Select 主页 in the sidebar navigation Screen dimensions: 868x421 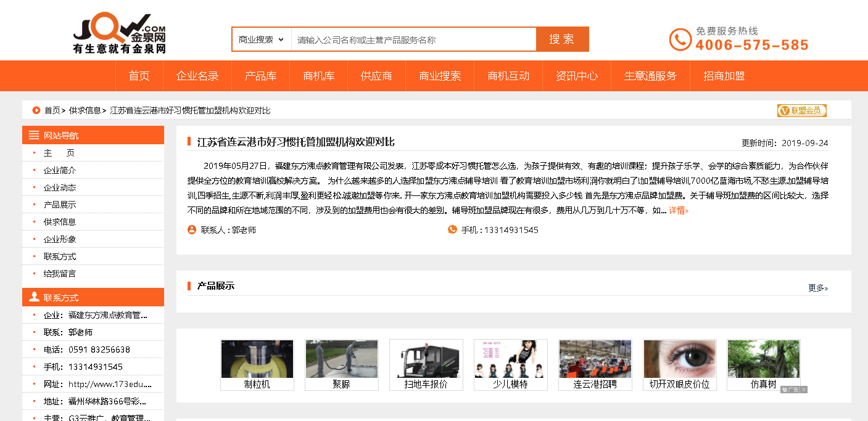59,153
